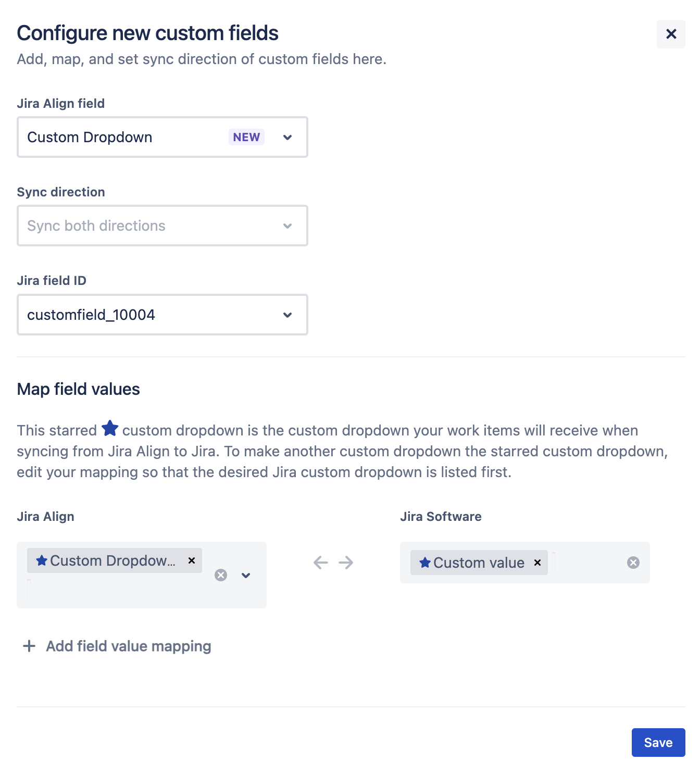Click the star icon on Custom value tag
Viewport: 700px width, 773px height.
pyautogui.click(x=424, y=563)
